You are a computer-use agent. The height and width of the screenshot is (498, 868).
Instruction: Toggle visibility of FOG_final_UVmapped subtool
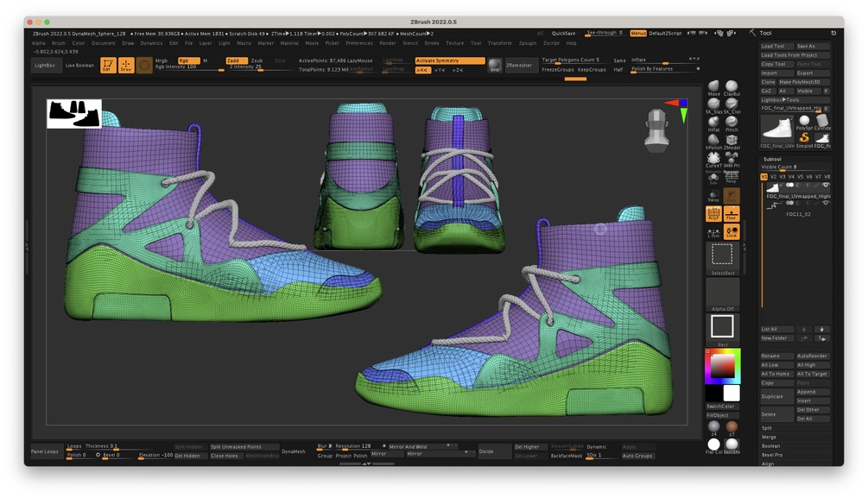coord(826,186)
